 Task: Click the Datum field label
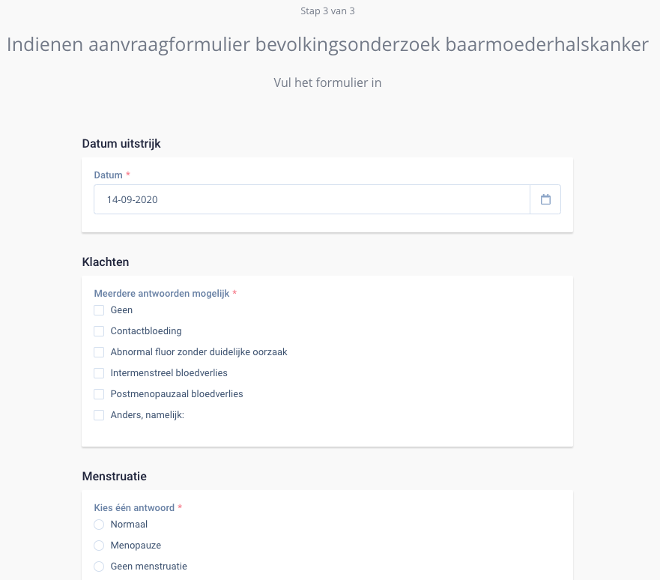(x=108, y=175)
